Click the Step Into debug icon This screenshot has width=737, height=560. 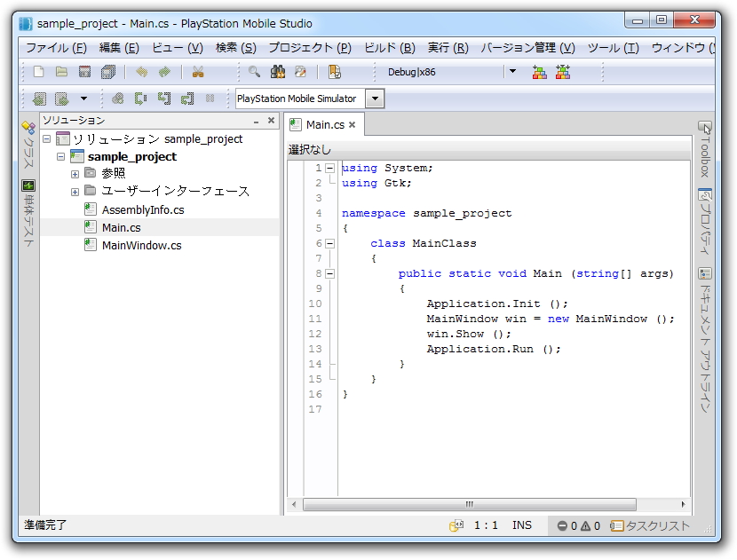point(163,99)
